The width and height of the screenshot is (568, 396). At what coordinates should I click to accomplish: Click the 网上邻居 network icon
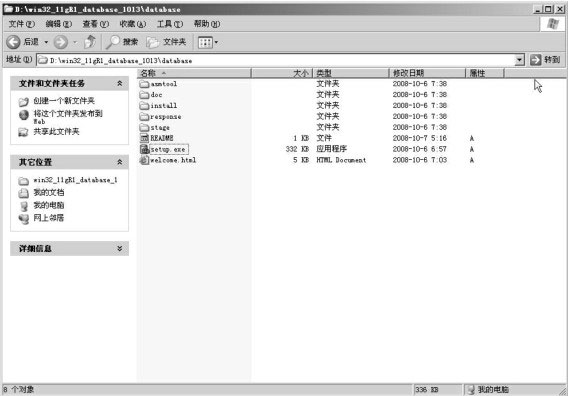click(24, 219)
